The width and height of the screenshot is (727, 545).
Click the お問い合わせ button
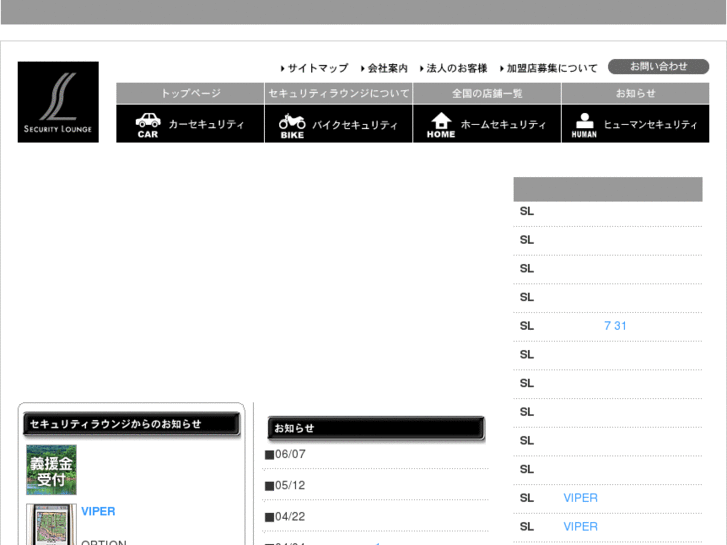[x=658, y=66]
